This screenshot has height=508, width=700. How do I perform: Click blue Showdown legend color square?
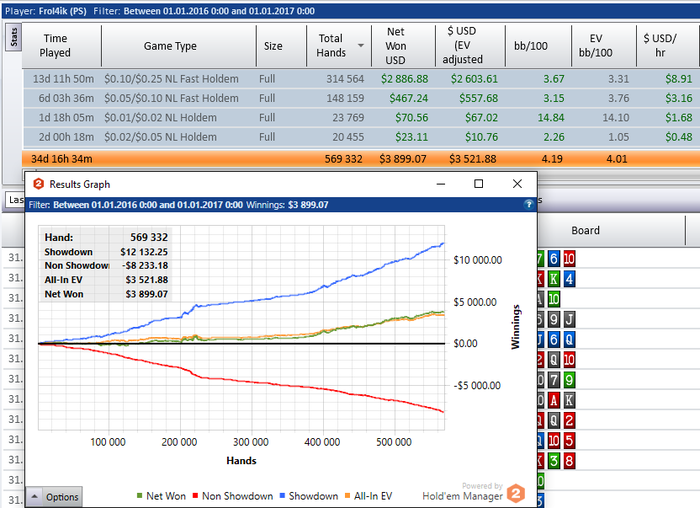282,496
